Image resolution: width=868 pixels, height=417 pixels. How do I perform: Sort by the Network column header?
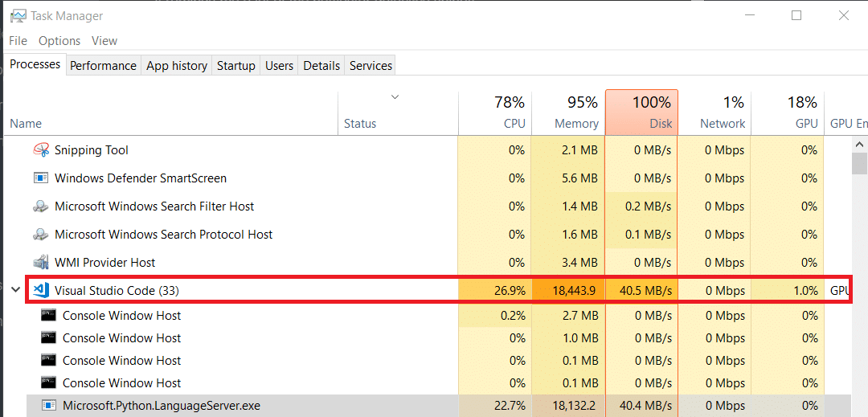(714, 112)
